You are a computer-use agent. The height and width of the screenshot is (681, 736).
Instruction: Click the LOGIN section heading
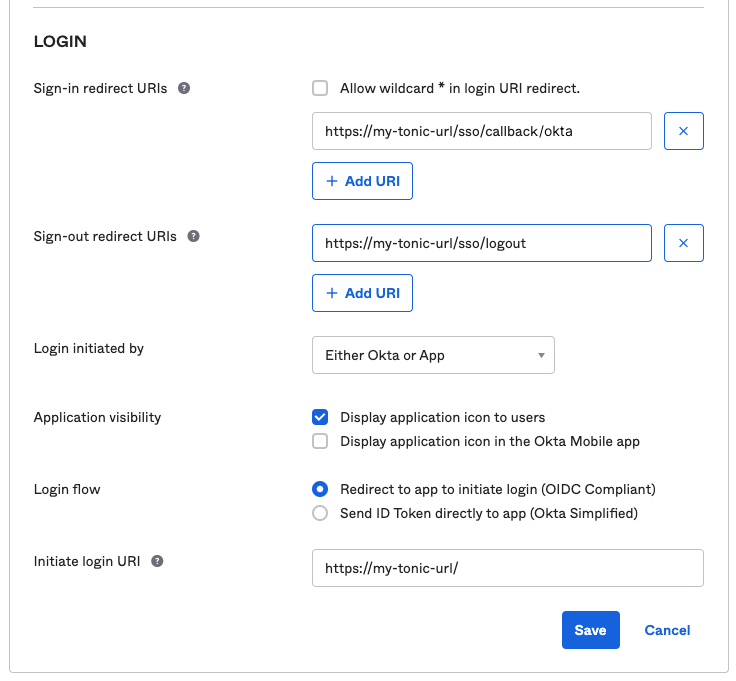(60, 42)
